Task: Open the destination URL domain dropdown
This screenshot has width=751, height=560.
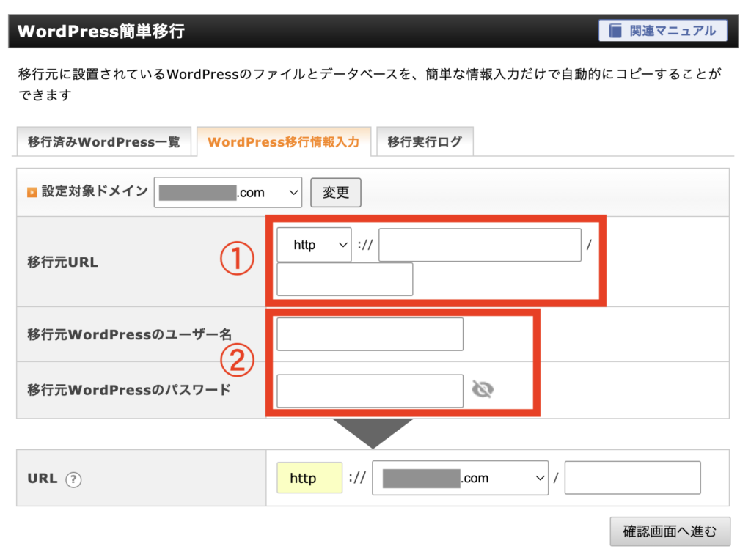Action: click(461, 478)
